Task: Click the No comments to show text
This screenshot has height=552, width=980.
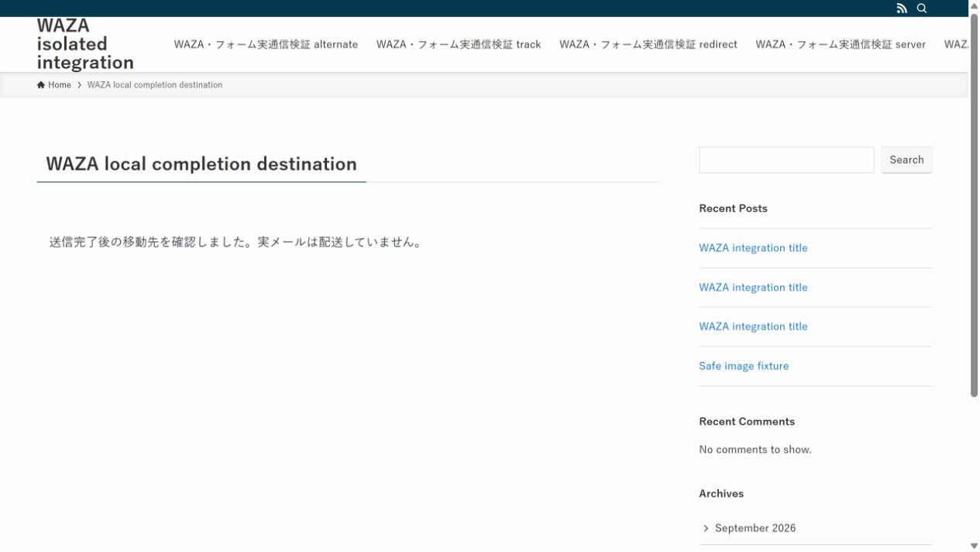Action: pos(755,450)
